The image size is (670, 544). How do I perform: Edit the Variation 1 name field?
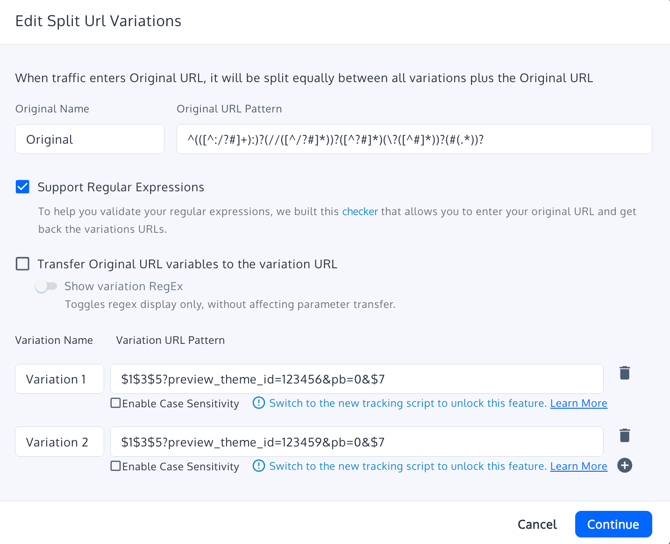click(59, 379)
